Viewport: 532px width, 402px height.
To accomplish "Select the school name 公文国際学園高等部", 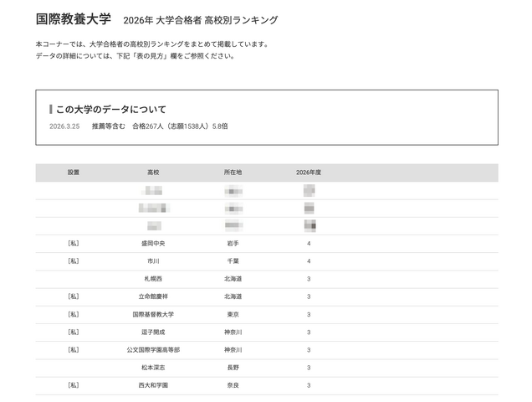I will pos(153,350).
